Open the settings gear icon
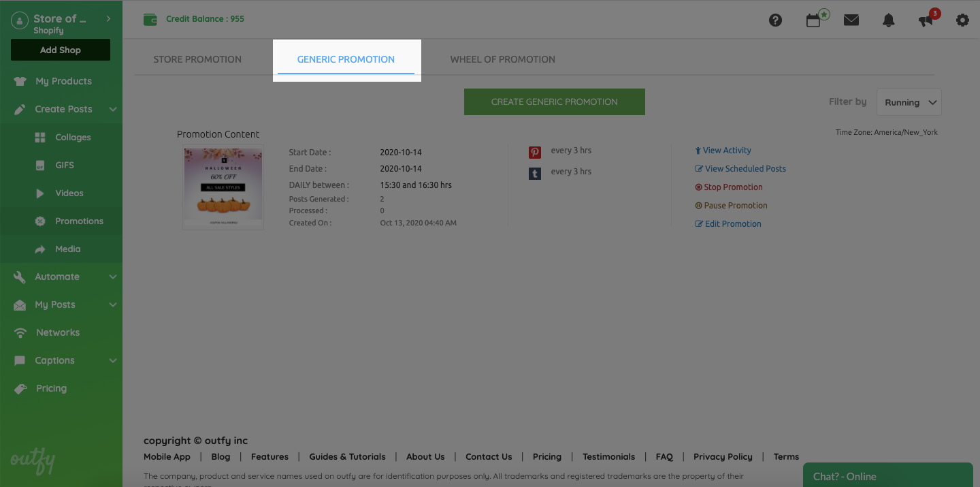 point(962,20)
